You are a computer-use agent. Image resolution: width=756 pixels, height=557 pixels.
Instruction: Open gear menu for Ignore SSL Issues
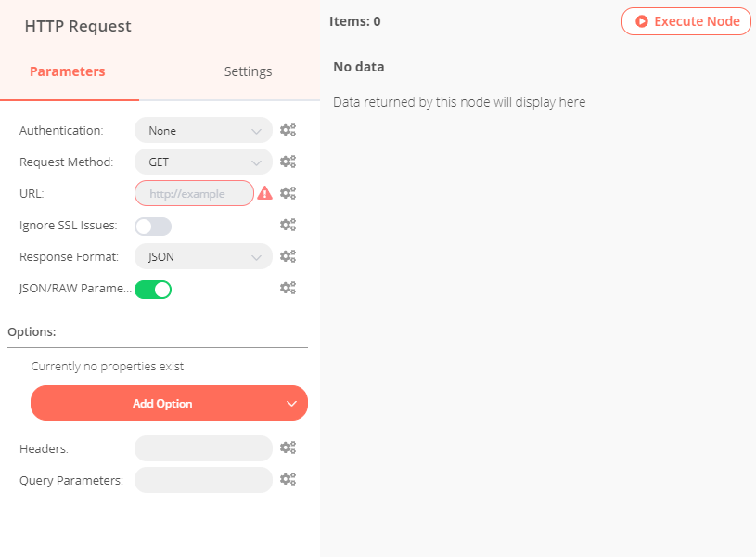tap(288, 225)
